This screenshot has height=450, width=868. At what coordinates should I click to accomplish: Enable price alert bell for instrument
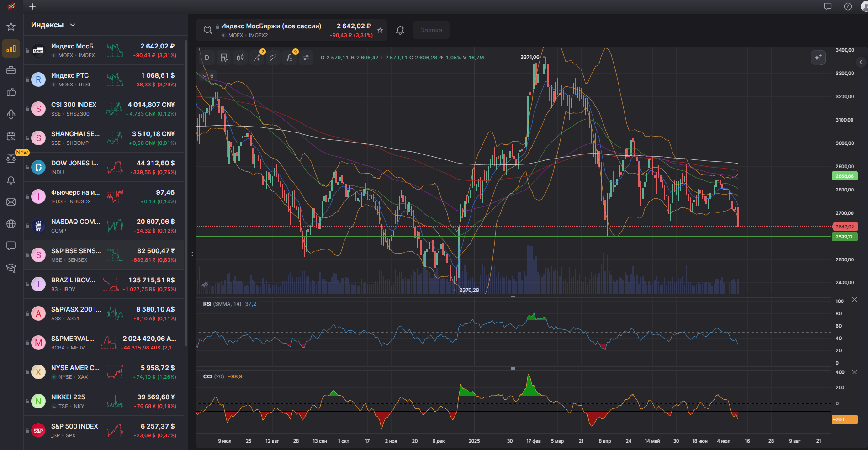[x=400, y=30]
